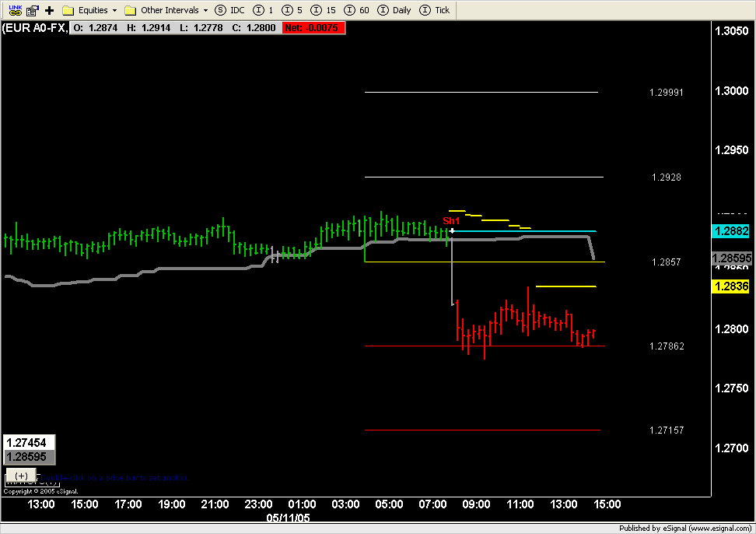Switch to the 15 minute interval
756x534 pixels.
(x=323, y=10)
